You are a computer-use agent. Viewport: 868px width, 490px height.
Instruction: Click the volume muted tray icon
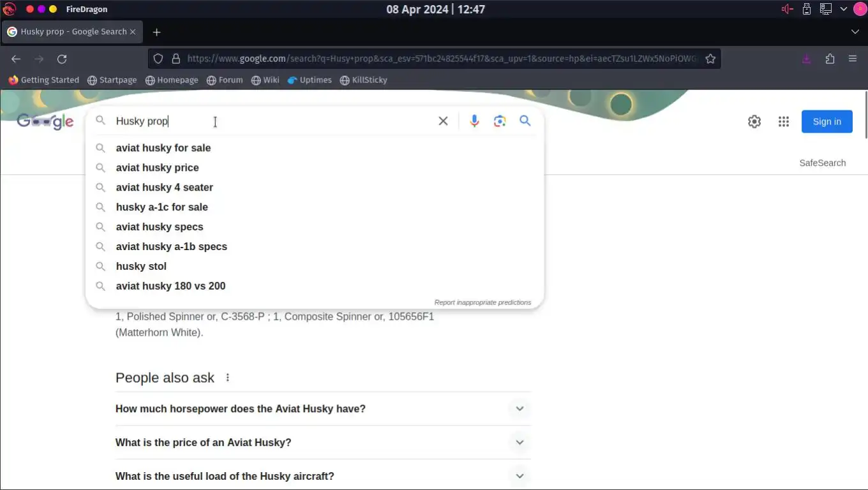788,9
